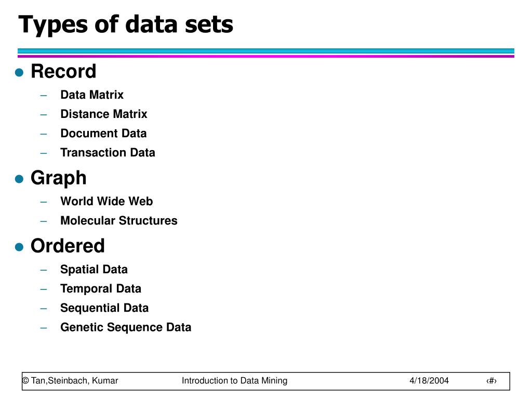Click the 'Introduction to Data Mining' footer text

234,381
